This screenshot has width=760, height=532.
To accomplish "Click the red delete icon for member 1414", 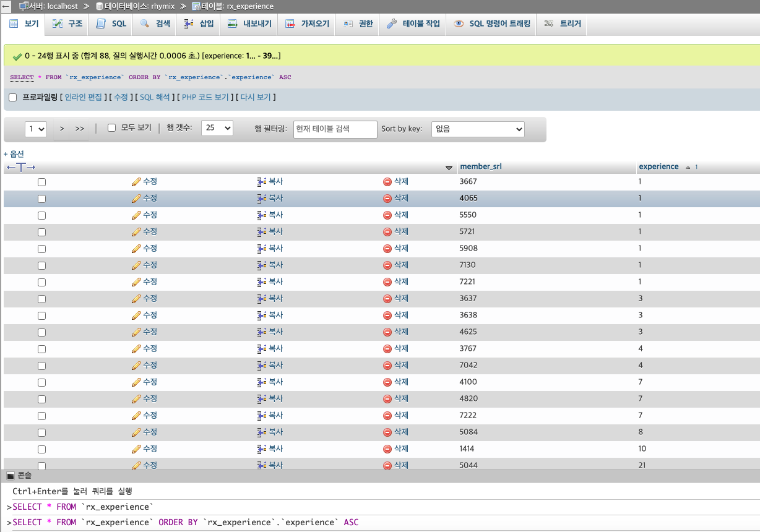I will (x=387, y=449).
